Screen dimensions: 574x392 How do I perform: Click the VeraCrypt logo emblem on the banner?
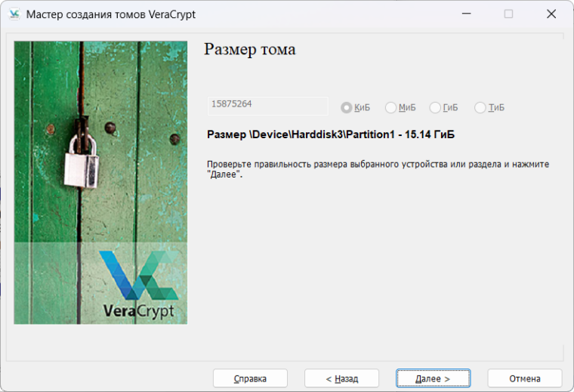[137, 274]
